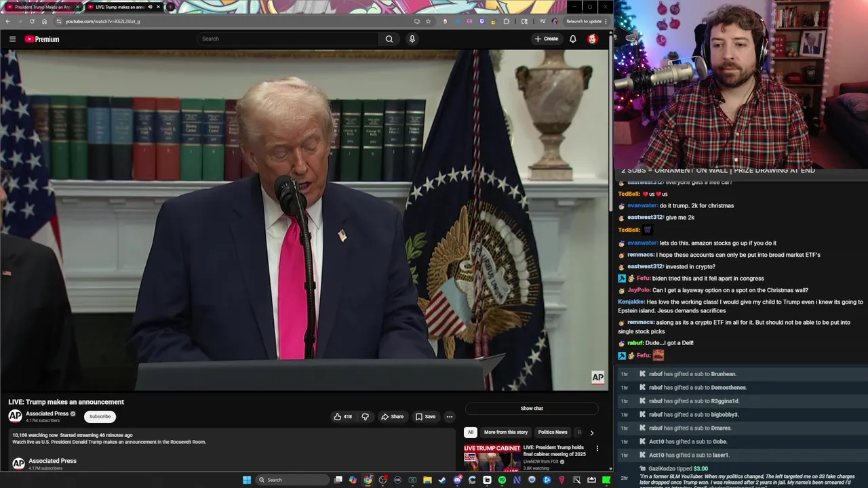868x488 pixels.
Task: Mute the audio on the LIVE Trump tab
Action: (x=150, y=7)
